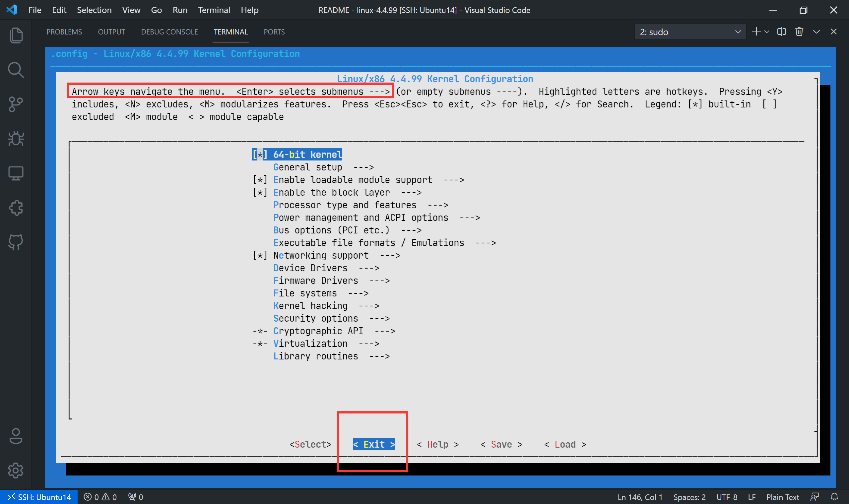Select the TERMINAL tab
This screenshot has height=504, width=849.
point(230,31)
